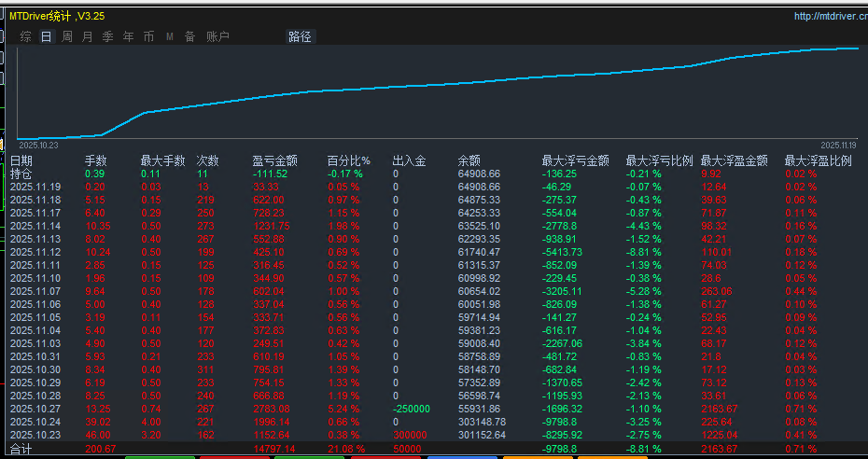Screen dimensions: 868x459
Task: Click the 手数 column header
Action: coord(96,160)
